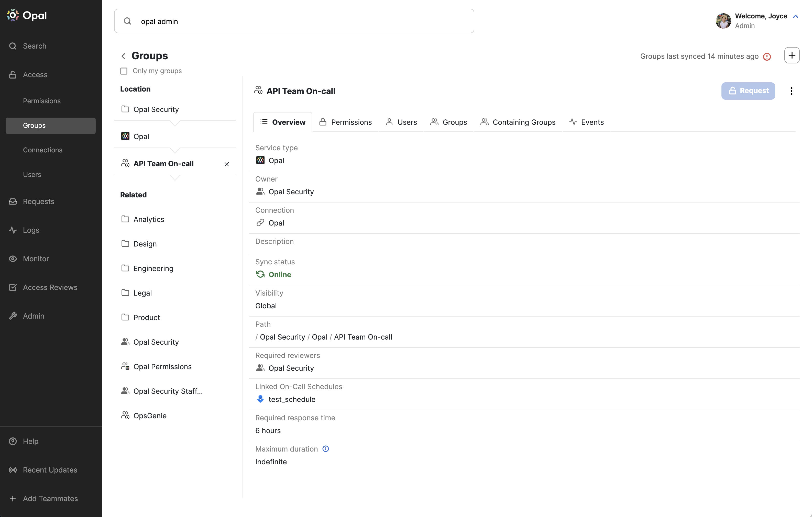This screenshot has width=812, height=517.
Task: Click the Admin wrench icon
Action: point(13,316)
